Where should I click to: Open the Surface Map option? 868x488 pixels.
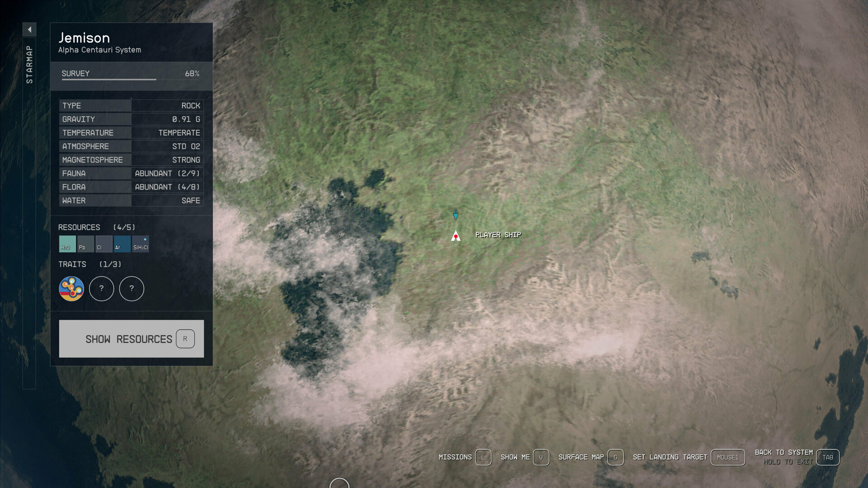click(581, 457)
